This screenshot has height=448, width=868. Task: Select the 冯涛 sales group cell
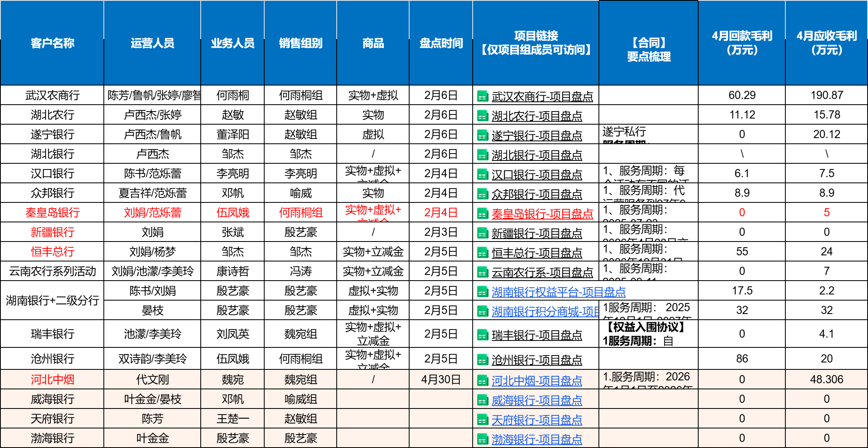coord(300,271)
